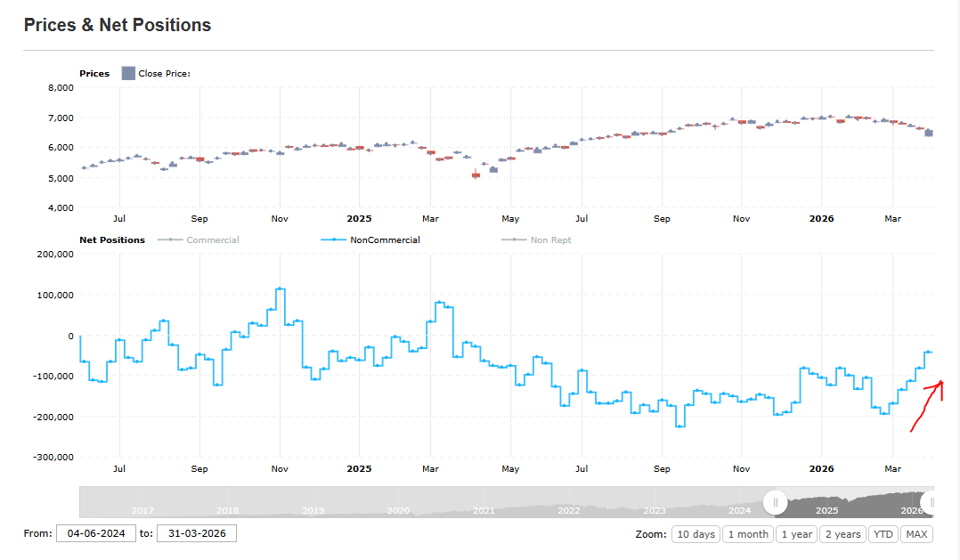
Task: Set zoom to 10 days
Action: (696, 534)
